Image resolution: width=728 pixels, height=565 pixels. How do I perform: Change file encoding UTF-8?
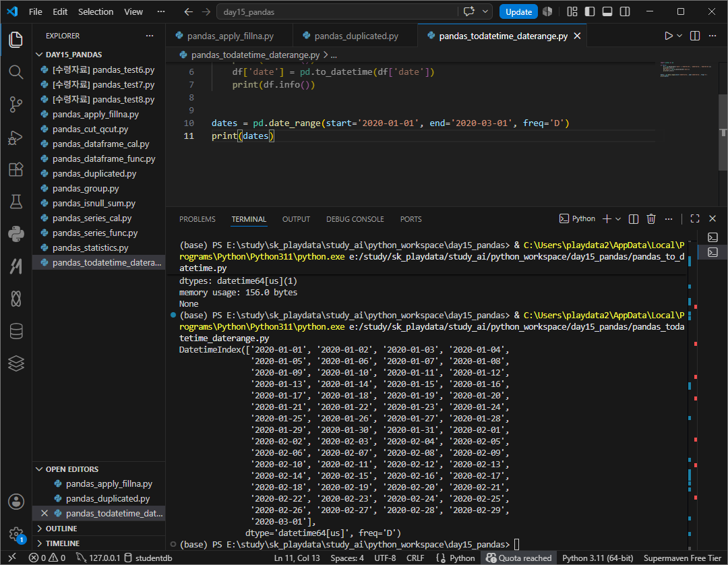click(385, 558)
